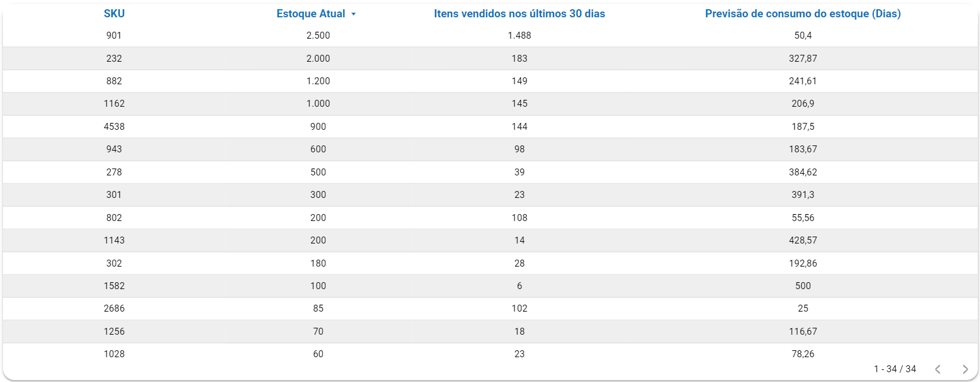Click pagination label 1 - 34 / 34
The image size is (980, 382).
click(x=895, y=369)
